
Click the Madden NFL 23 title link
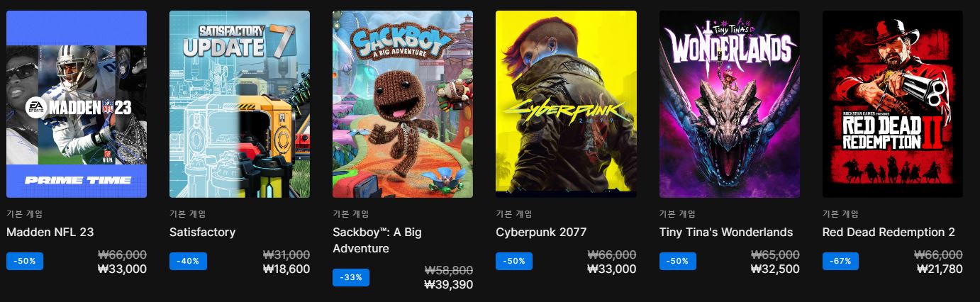click(x=50, y=232)
